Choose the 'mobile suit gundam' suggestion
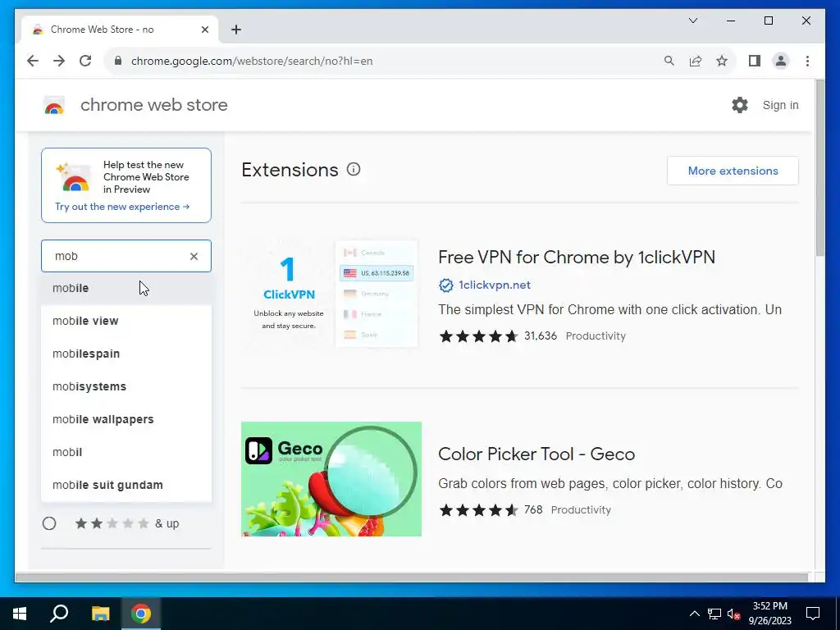This screenshot has height=630, width=840. point(126,485)
